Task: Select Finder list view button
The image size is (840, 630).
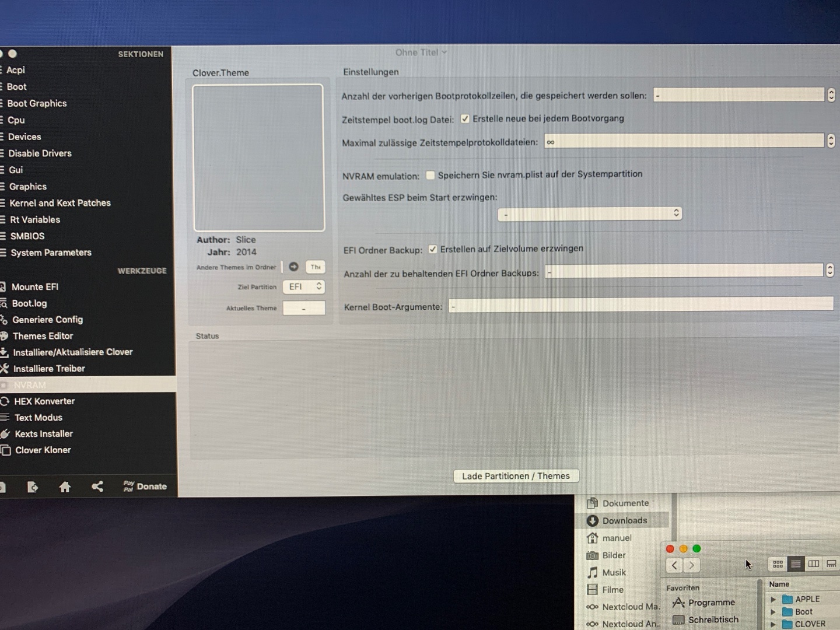Action: click(x=795, y=564)
